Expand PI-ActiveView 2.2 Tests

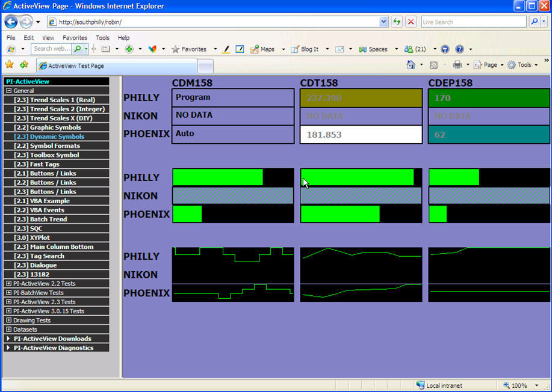pyautogui.click(x=9, y=283)
